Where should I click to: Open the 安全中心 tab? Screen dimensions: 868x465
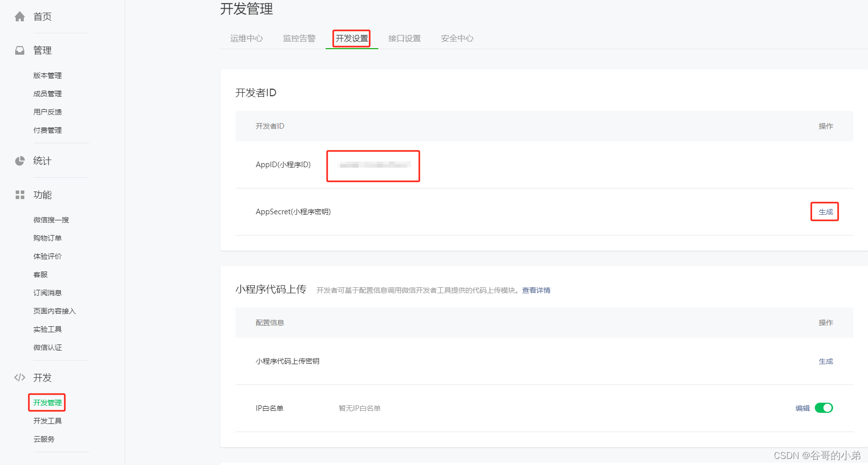click(457, 38)
